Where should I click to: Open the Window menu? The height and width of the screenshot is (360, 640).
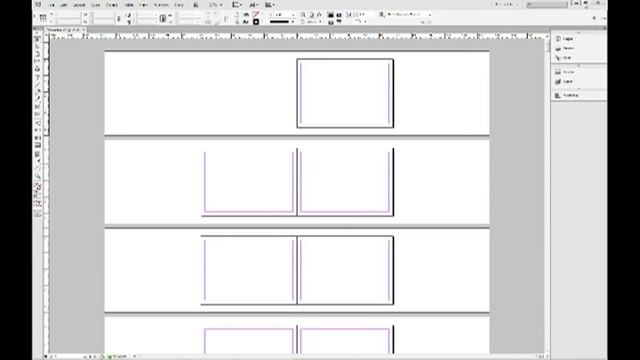point(161,5)
